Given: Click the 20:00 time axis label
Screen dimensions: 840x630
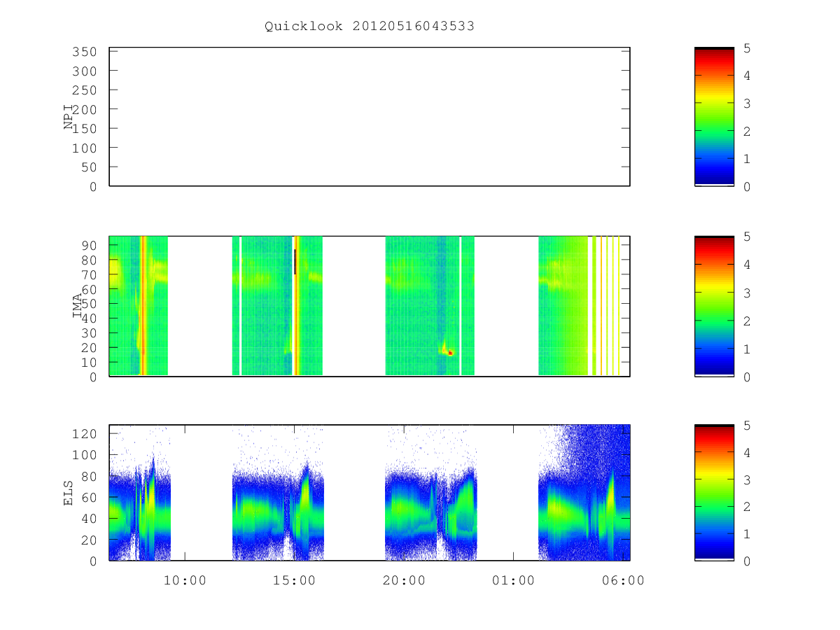Looking at the screenshot, I should click(404, 580).
